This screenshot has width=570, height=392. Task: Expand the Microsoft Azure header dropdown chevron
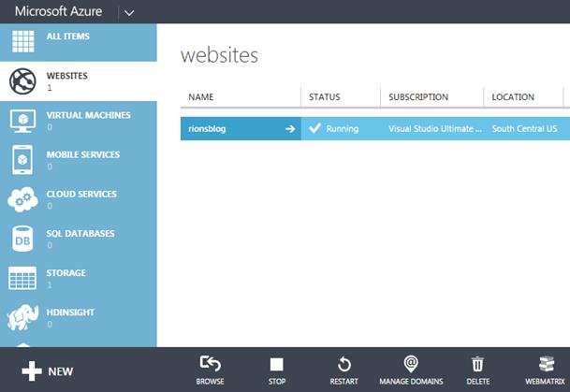pos(129,13)
